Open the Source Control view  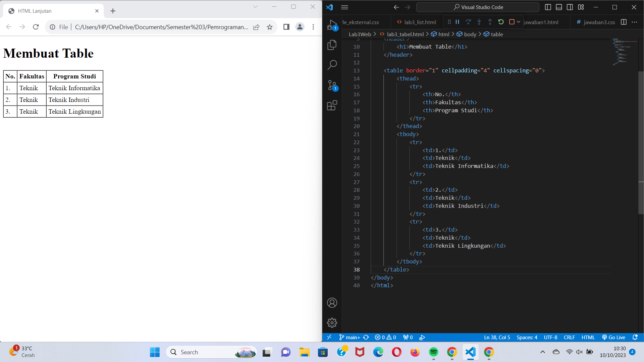332,85
